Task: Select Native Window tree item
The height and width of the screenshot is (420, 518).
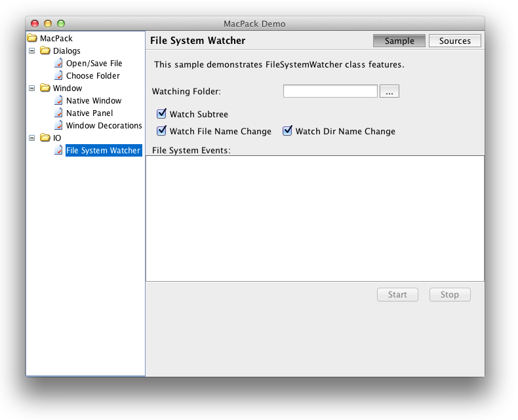Action: [94, 100]
